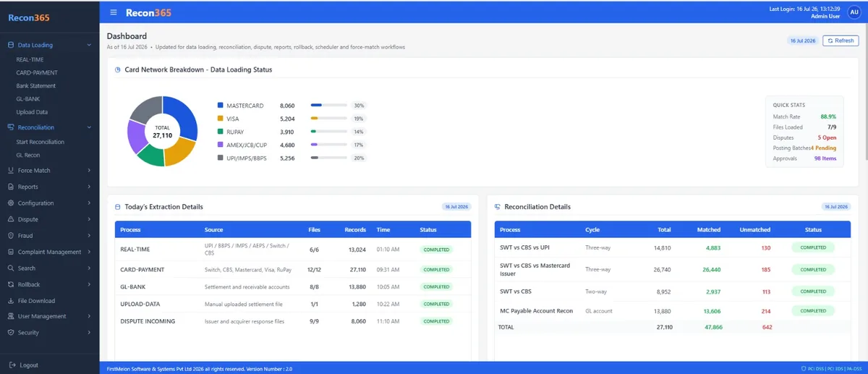
Task: Click the Complaint Management icon
Action: 11,252
